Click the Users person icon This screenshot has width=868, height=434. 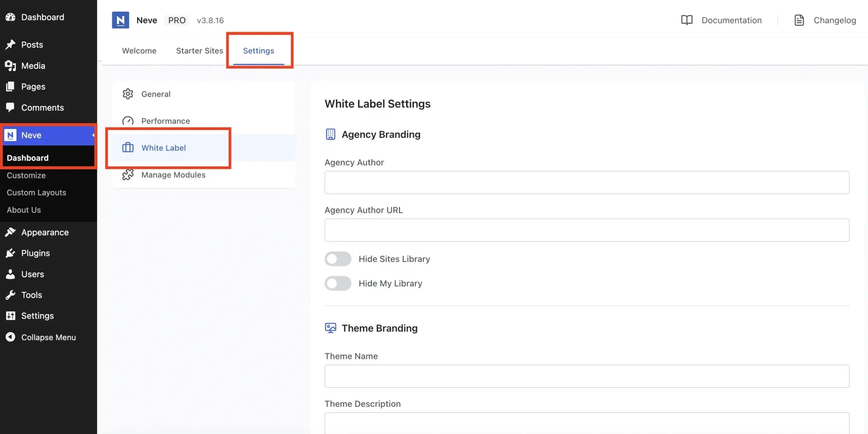pos(11,274)
